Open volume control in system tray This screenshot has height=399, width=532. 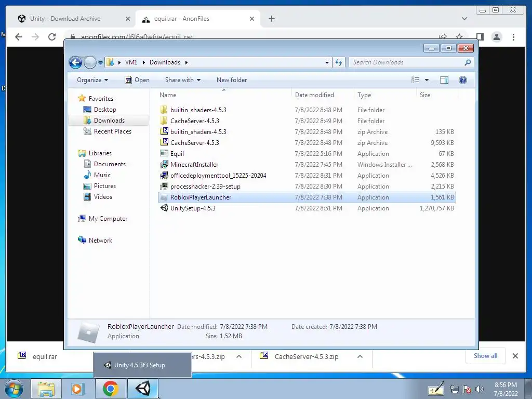coord(479,389)
